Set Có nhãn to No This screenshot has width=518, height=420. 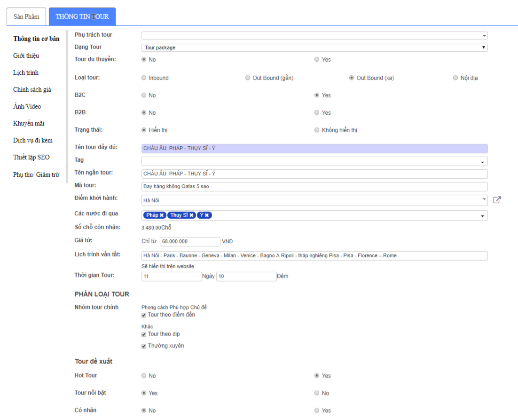pyautogui.click(x=144, y=411)
